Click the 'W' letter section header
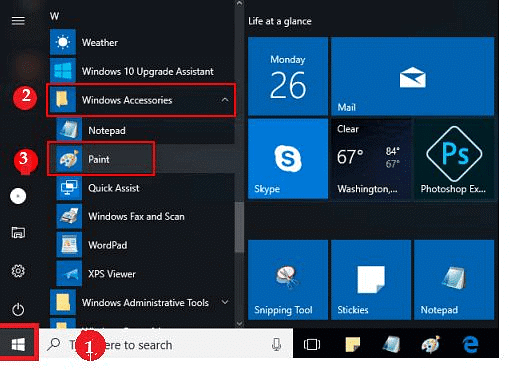 [x=54, y=16]
